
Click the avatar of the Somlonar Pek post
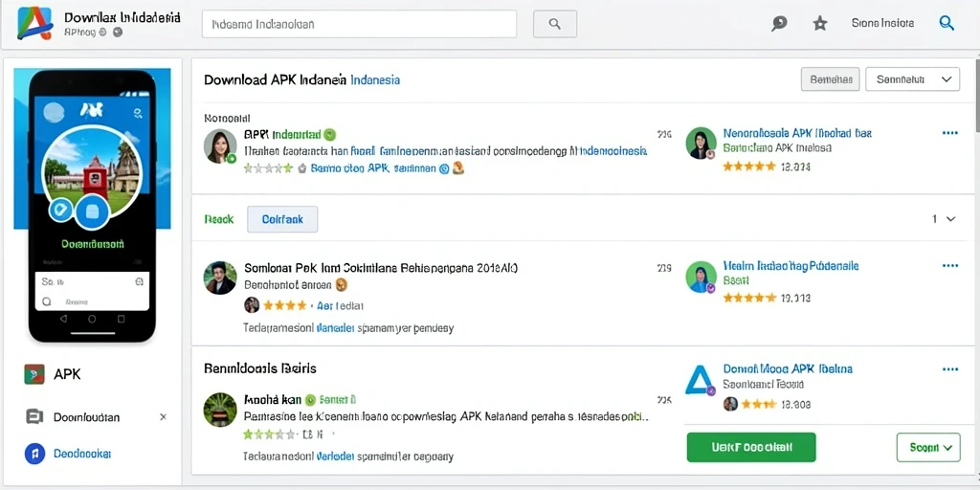point(220,278)
